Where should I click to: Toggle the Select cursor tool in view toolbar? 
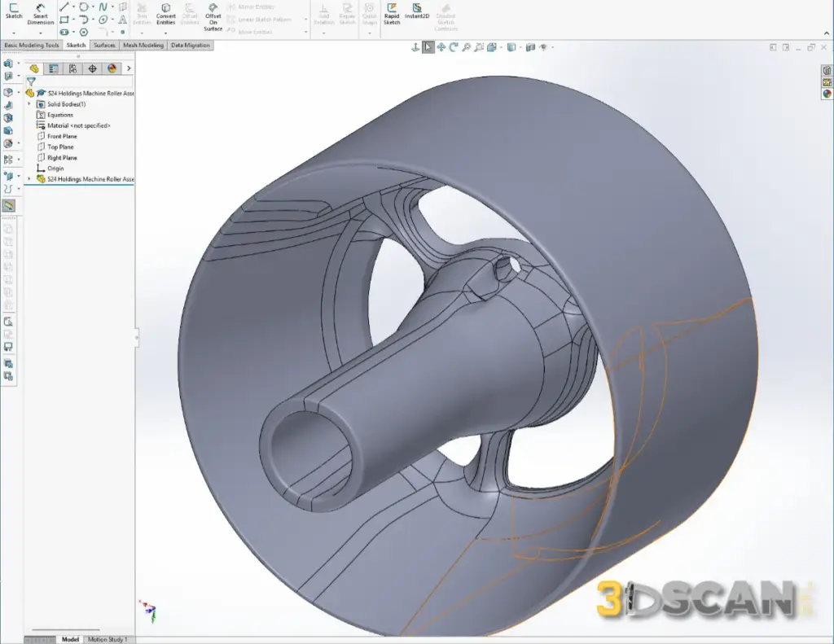(428, 47)
